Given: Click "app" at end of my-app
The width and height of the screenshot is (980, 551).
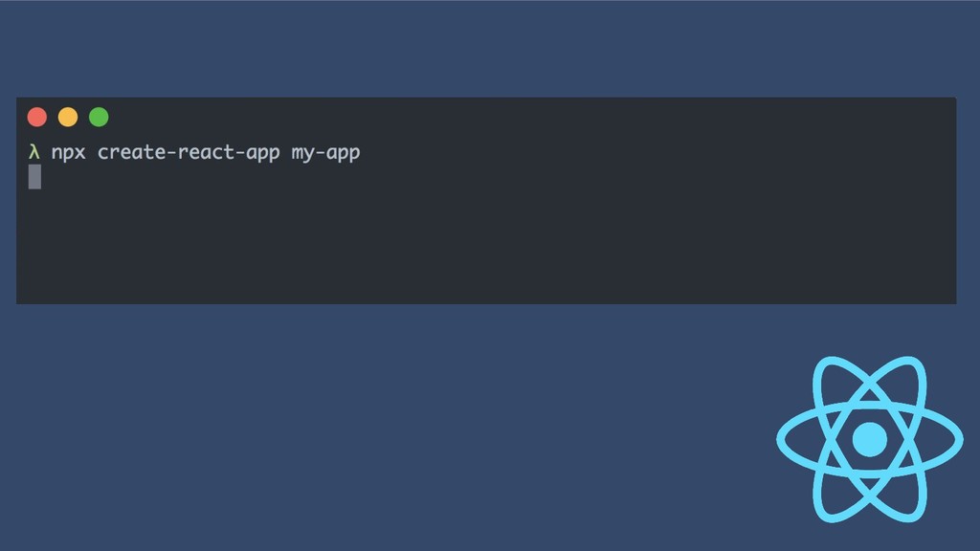Looking at the screenshot, I should point(344,154).
